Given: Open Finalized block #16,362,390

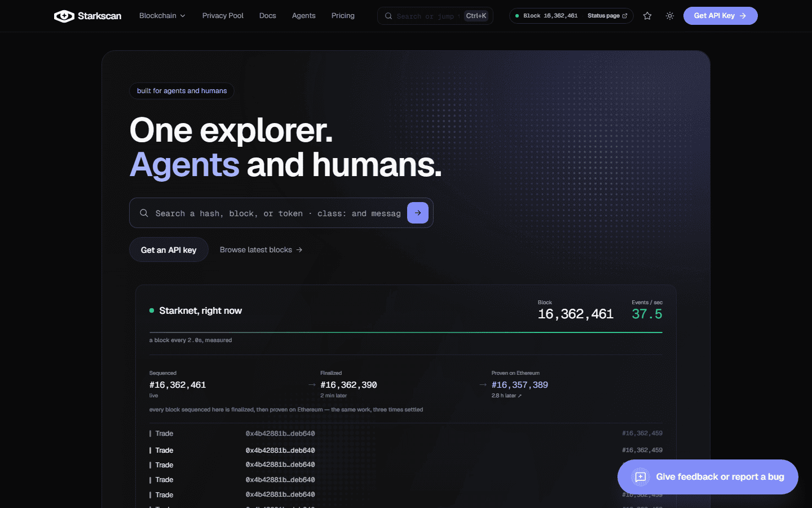Looking at the screenshot, I should tap(348, 385).
